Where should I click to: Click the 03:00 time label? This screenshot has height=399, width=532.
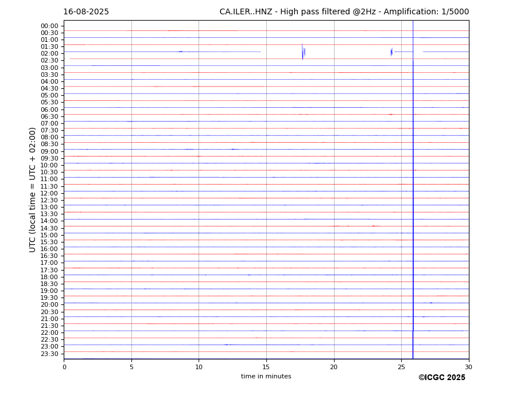[x=49, y=68]
